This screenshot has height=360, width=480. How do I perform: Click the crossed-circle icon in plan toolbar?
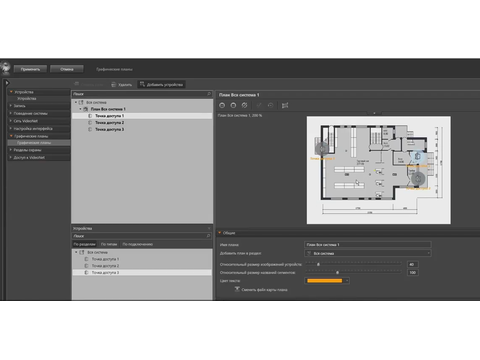point(244,105)
